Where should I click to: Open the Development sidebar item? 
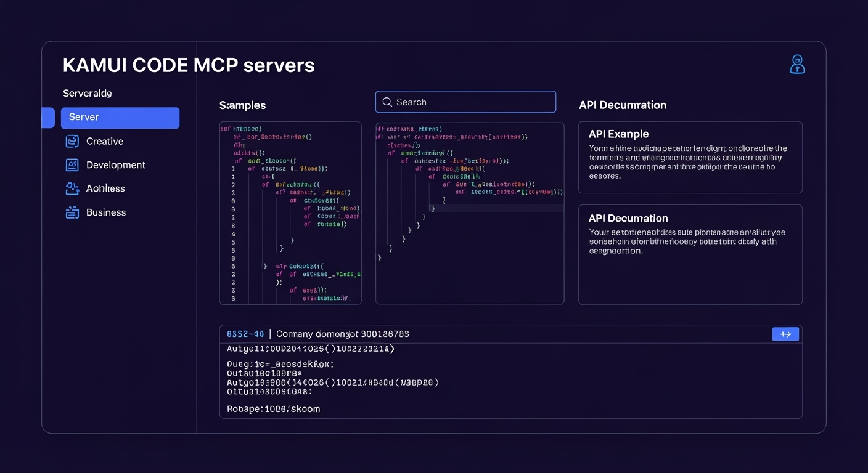(105, 165)
